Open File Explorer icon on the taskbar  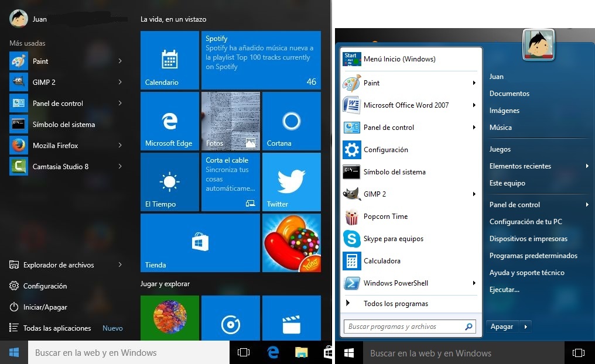pyautogui.click(x=301, y=353)
